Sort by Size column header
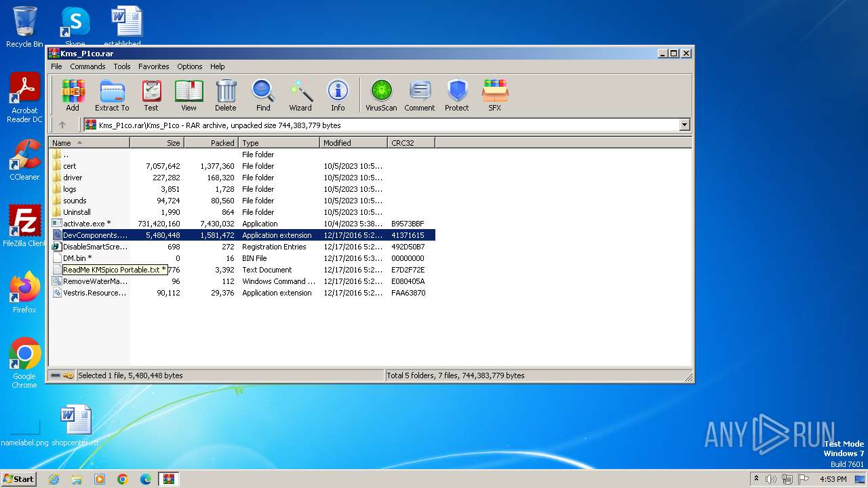868x488 pixels. pyautogui.click(x=157, y=143)
